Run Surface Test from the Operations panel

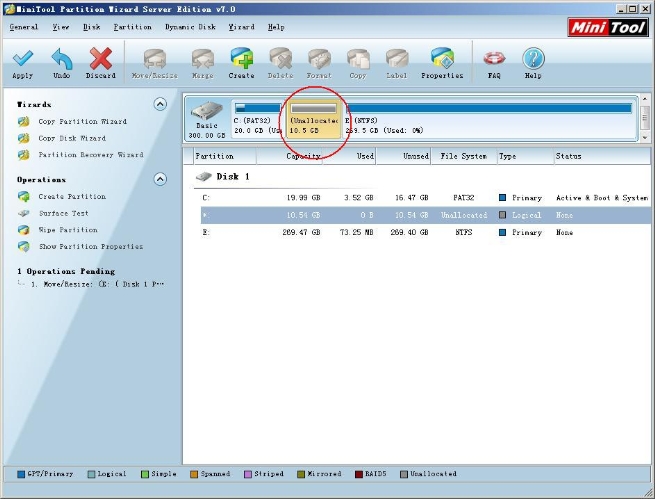(x=63, y=213)
